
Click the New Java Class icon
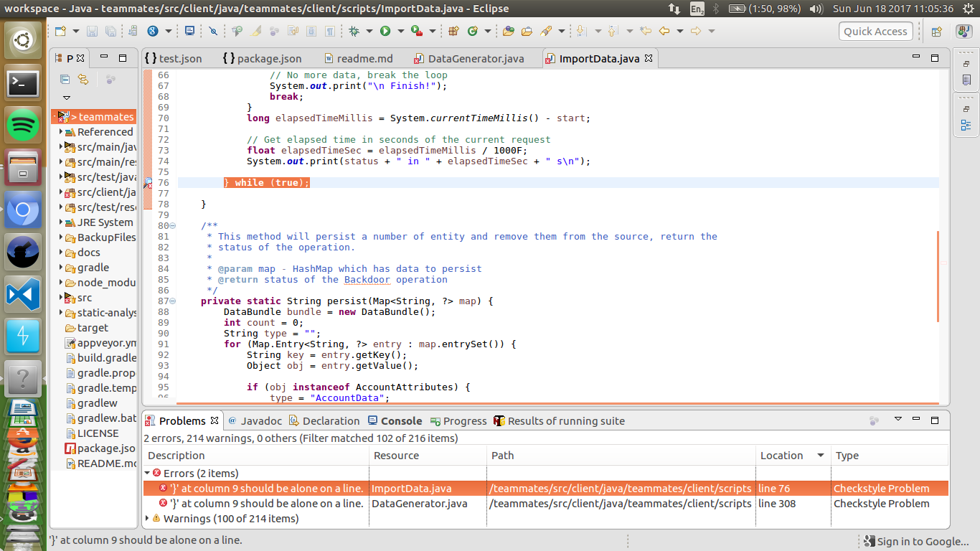point(472,32)
